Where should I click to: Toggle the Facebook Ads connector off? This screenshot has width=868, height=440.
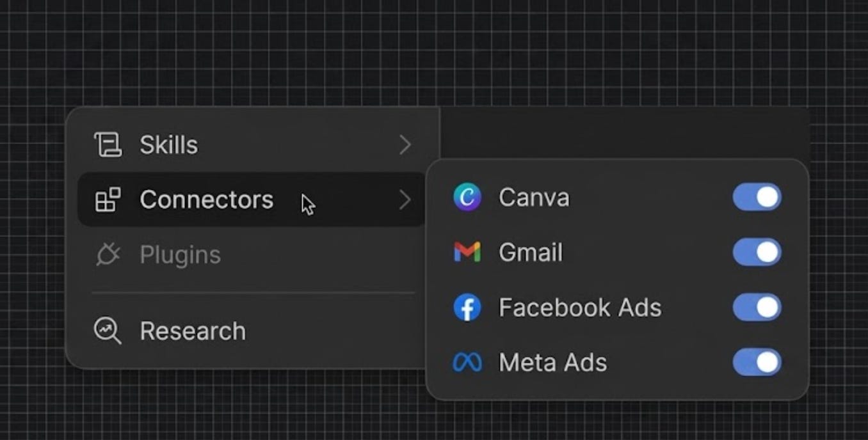click(757, 308)
